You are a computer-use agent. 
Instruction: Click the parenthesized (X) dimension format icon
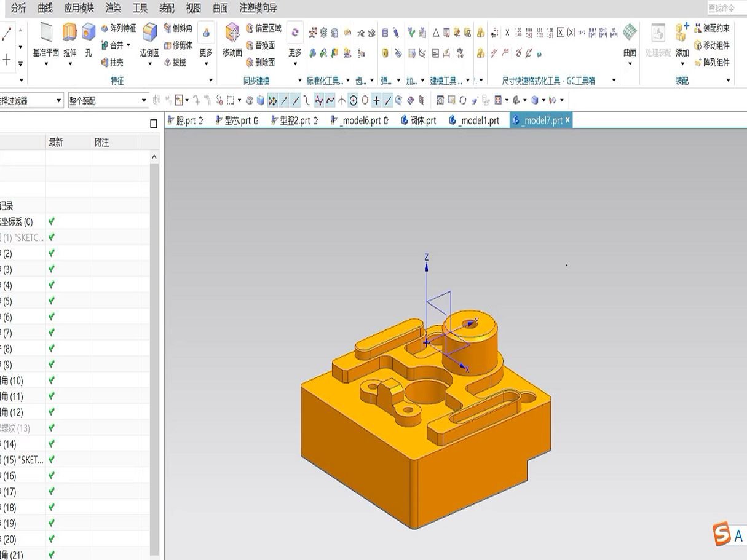coord(571,33)
